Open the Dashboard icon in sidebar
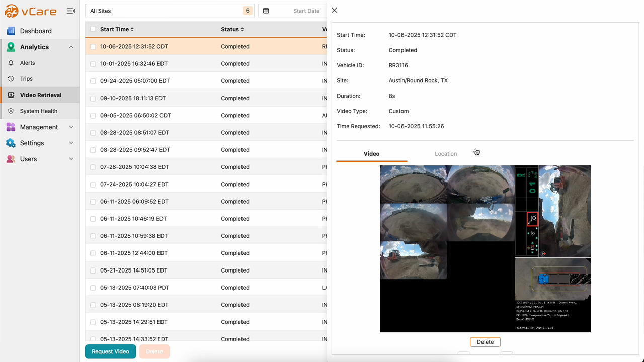This screenshot has height=362, width=644. click(x=11, y=31)
